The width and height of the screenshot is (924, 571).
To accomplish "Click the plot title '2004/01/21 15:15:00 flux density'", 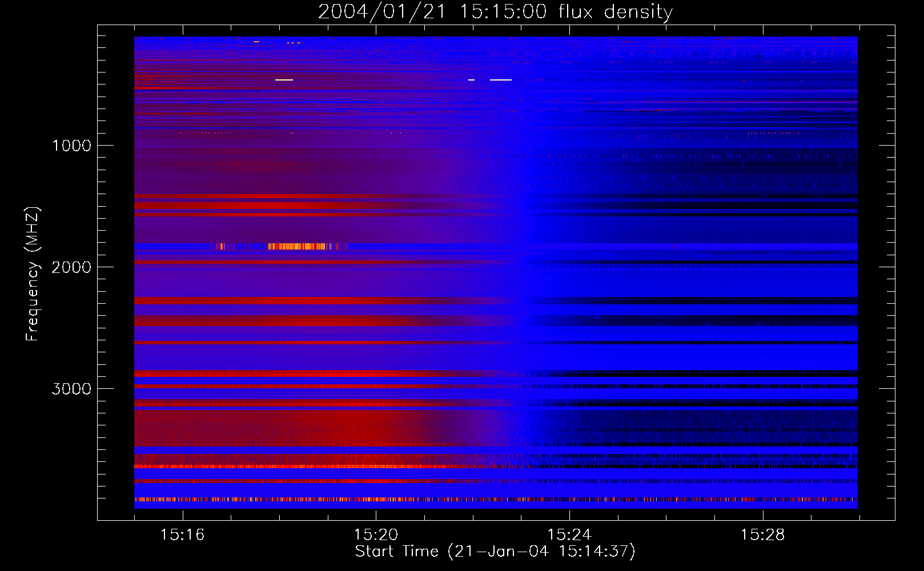I will [495, 11].
